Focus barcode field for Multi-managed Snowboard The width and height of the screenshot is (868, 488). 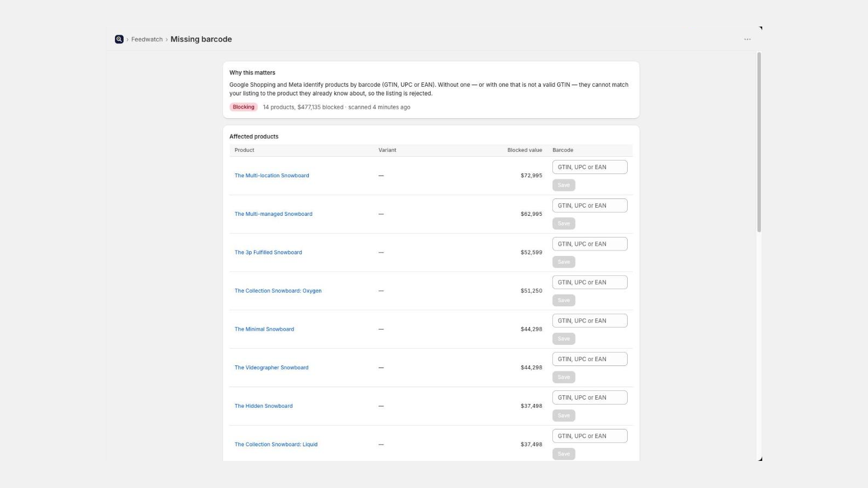[590, 206]
